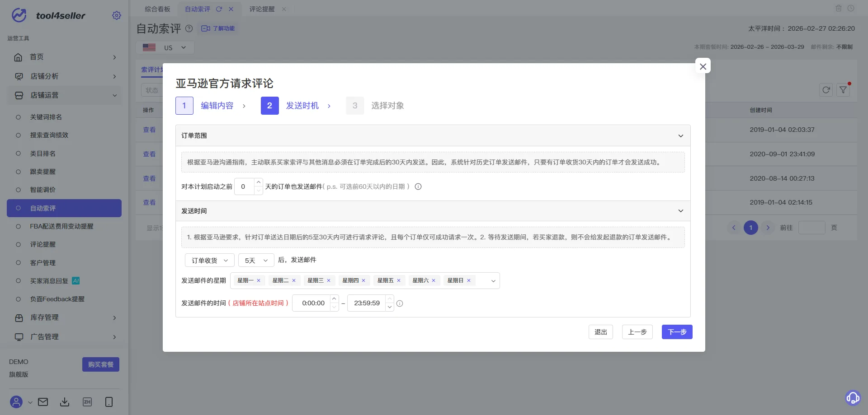The width and height of the screenshot is (868, 415).
Task: Open the 5天 delay dropdown
Action: [x=256, y=261]
